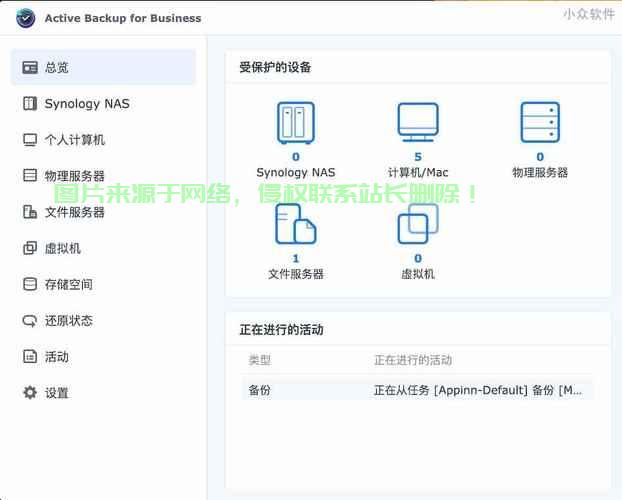Click the count 0 under Synology NAS device
The height and width of the screenshot is (500, 622).
click(296, 157)
